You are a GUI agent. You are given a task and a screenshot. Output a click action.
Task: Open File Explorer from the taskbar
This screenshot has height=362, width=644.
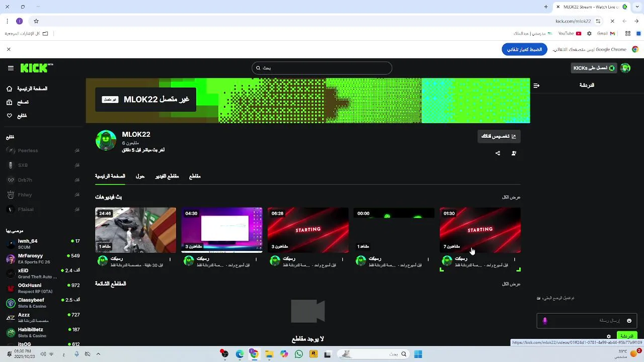click(269, 354)
